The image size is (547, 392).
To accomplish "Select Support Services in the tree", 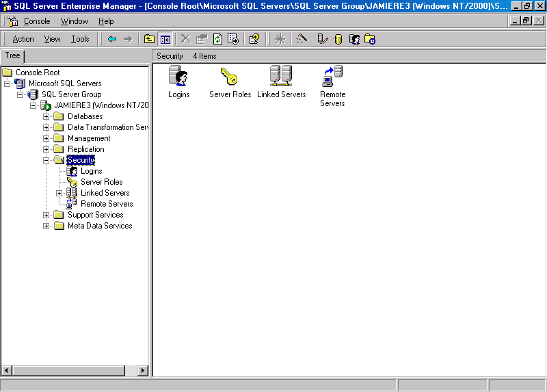I will (x=95, y=215).
